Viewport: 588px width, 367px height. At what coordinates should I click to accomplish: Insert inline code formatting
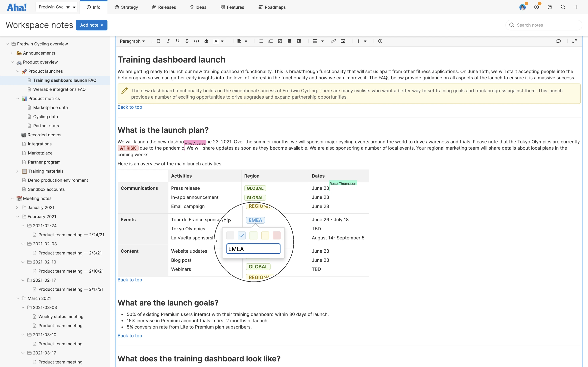pos(196,41)
